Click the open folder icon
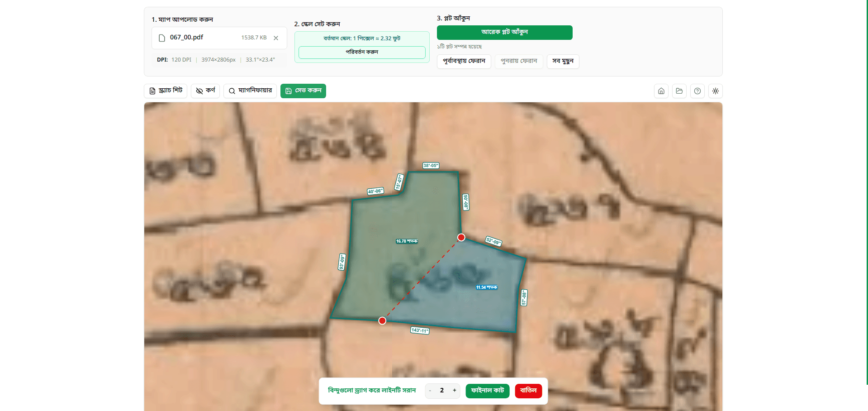This screenshot has width=868, height=411. click(x=679, y=91)
